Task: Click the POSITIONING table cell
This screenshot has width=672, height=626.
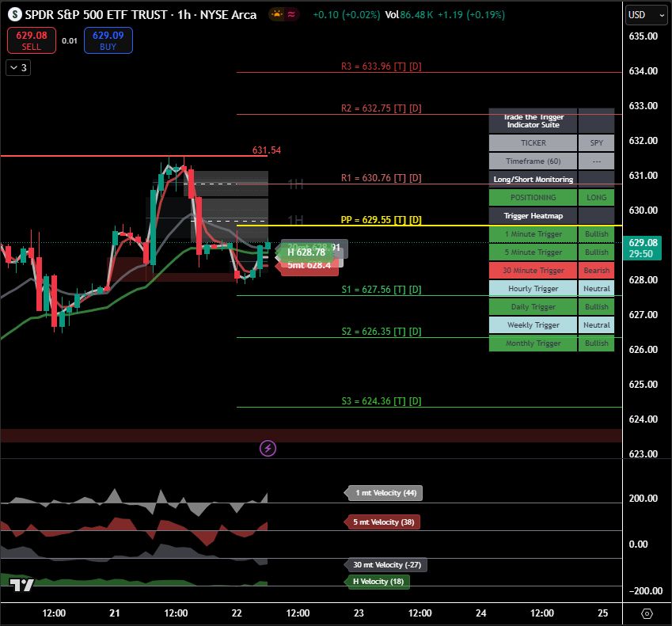Action: [x=533, y=198]
